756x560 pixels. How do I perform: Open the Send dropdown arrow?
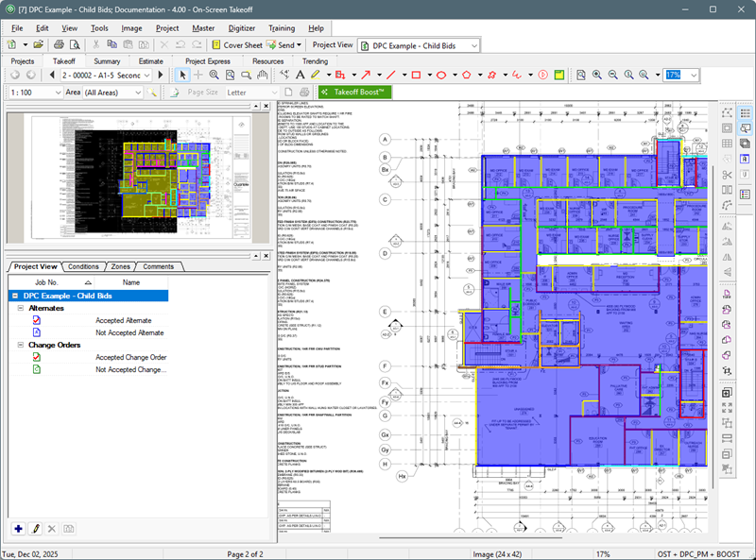(299, 44)
